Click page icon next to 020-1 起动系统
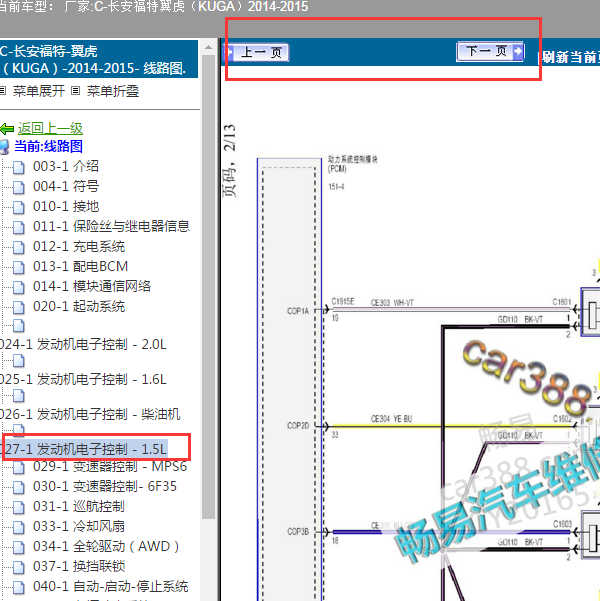 (x=18, y=307)
